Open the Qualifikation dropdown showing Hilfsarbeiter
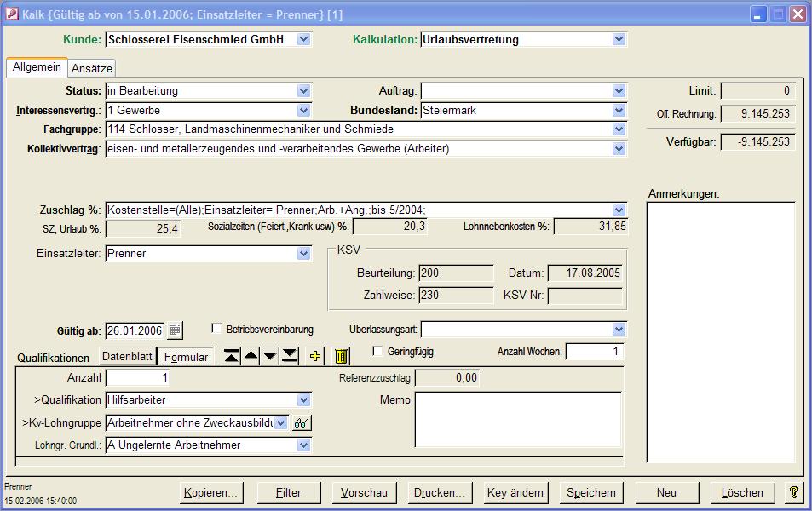 (304, 399)
